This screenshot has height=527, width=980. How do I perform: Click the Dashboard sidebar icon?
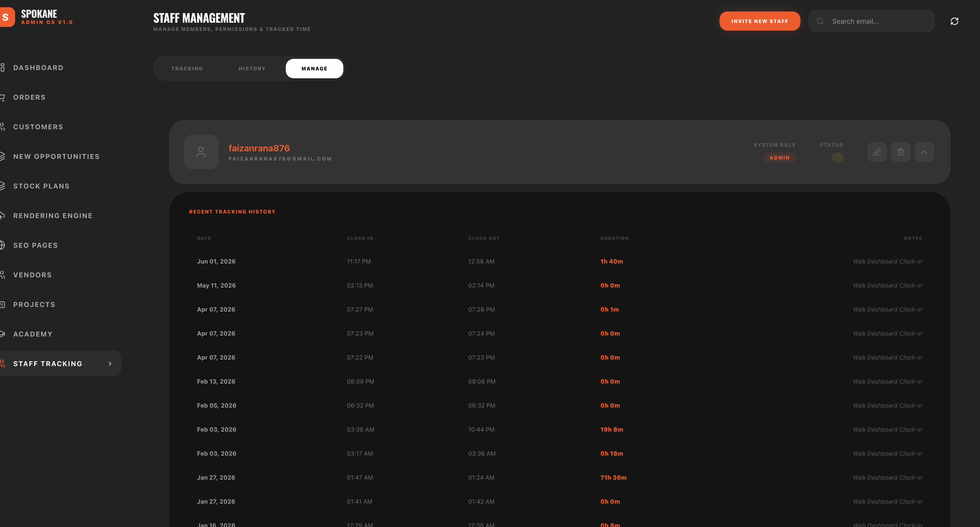click(x=2, y=68)
